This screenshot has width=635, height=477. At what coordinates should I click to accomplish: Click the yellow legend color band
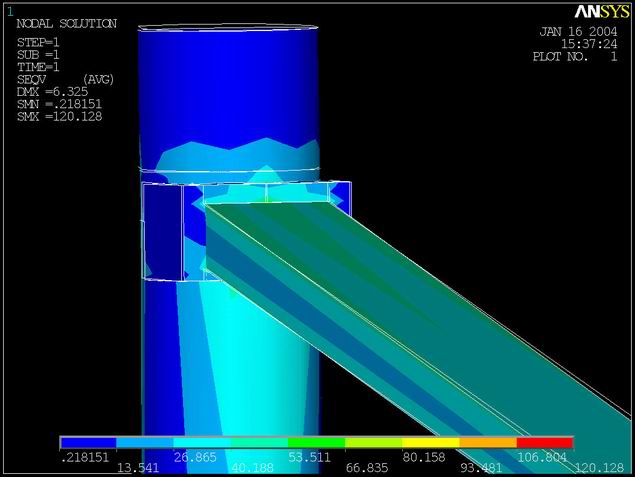(430, 443)
